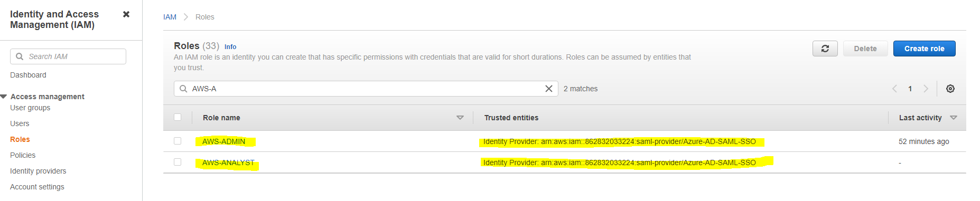Open table preferences gear icon
This screenshot has width=980, height=201.
point(950,89)
